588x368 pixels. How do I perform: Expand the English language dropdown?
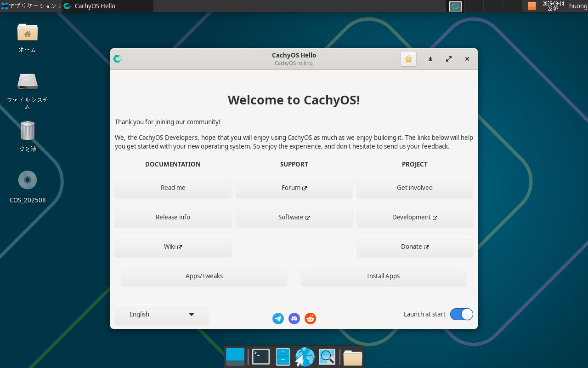162,314
